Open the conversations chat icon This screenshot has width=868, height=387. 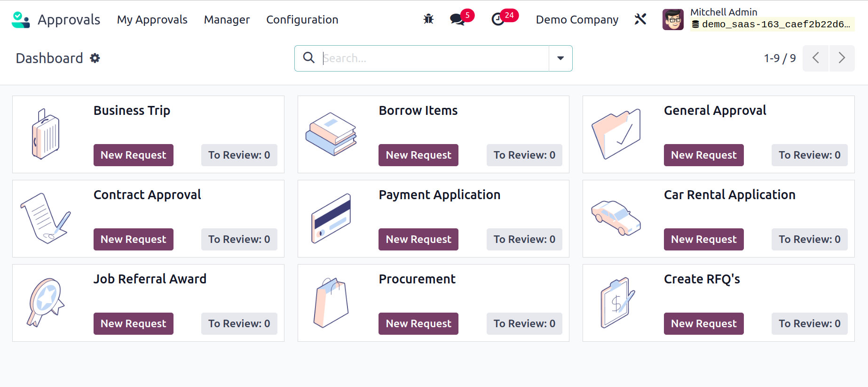[x=457, y=19]
